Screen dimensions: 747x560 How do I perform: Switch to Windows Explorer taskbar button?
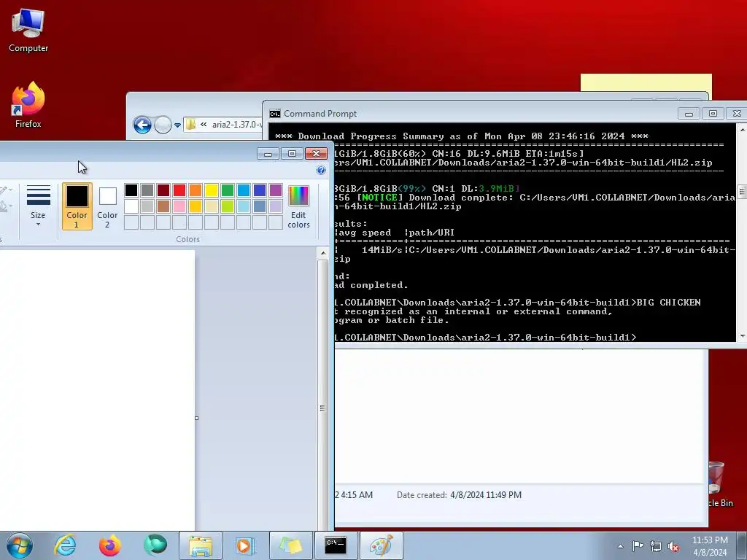(x=200, y=545)
